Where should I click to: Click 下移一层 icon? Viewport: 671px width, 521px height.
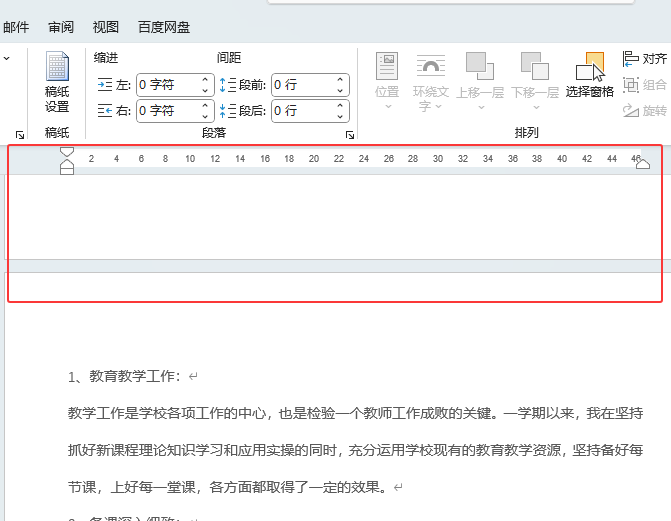535,66
